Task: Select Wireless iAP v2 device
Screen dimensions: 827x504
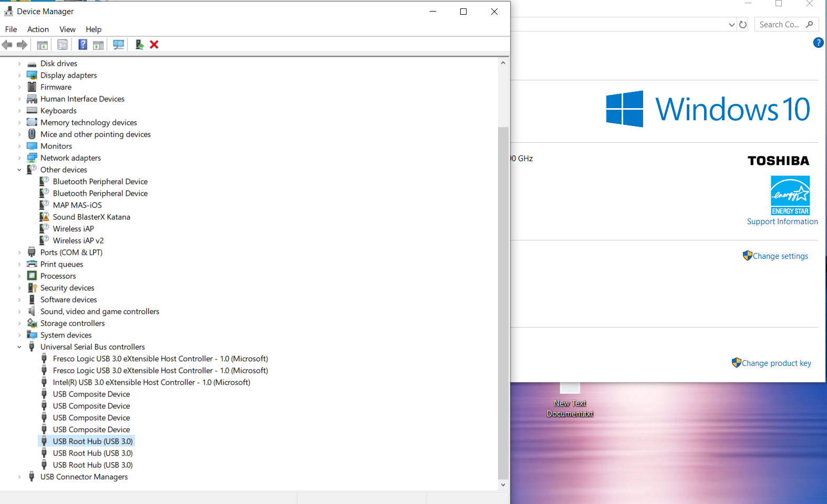Action: pyautogui.click(x=78, y=240)
